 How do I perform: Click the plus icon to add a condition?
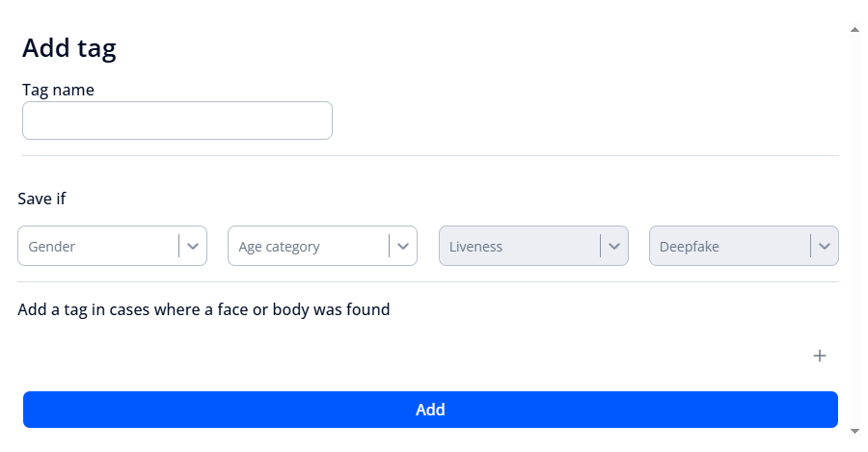click(x=820, y=356)
